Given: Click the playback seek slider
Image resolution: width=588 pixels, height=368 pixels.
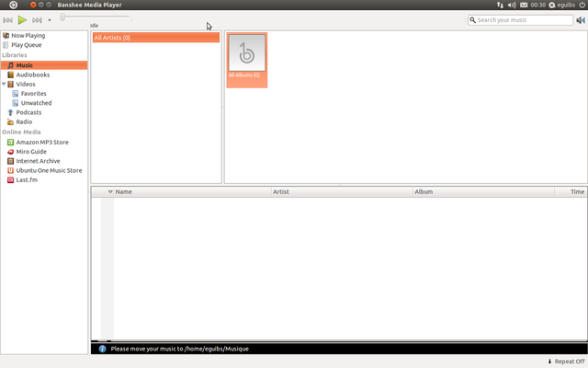Looking at the screenshot, I should click(96, 17).
